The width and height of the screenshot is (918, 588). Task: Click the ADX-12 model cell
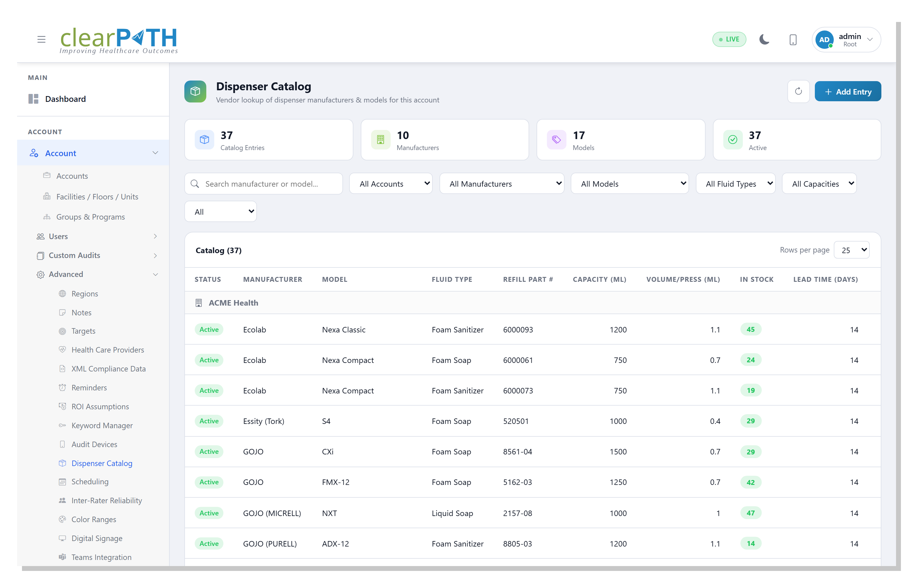335,543
